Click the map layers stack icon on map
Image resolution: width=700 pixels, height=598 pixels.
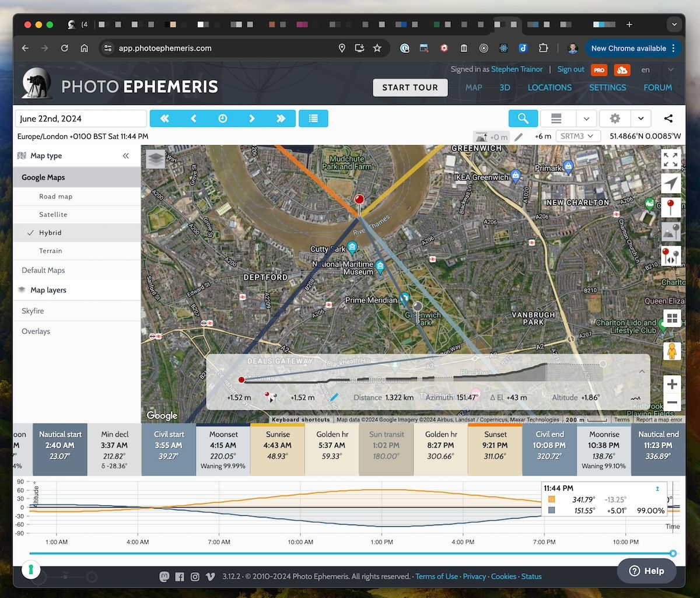point(155,159)
